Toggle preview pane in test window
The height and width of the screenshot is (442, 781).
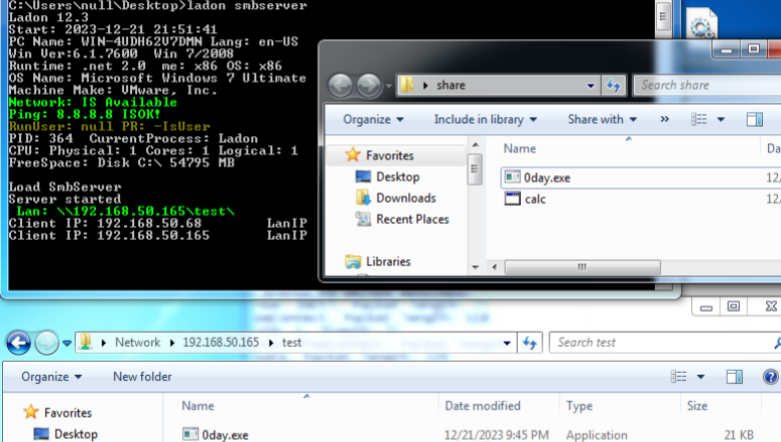click(735, 376)
